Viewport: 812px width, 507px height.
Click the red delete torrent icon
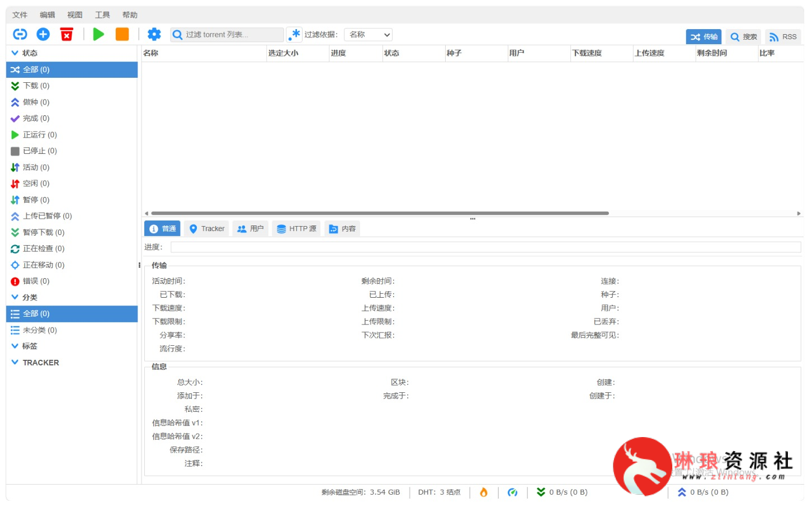[x=67, y=35]
